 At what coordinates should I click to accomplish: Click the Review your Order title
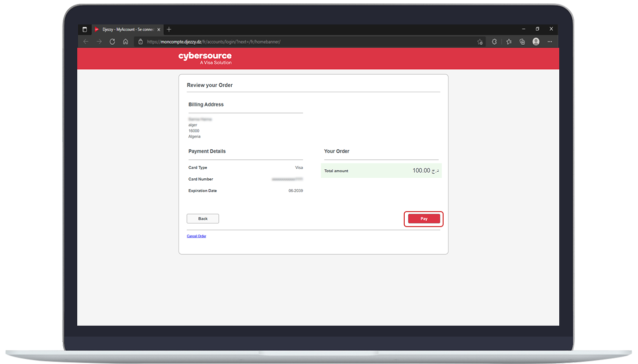[x=210, y=85]
